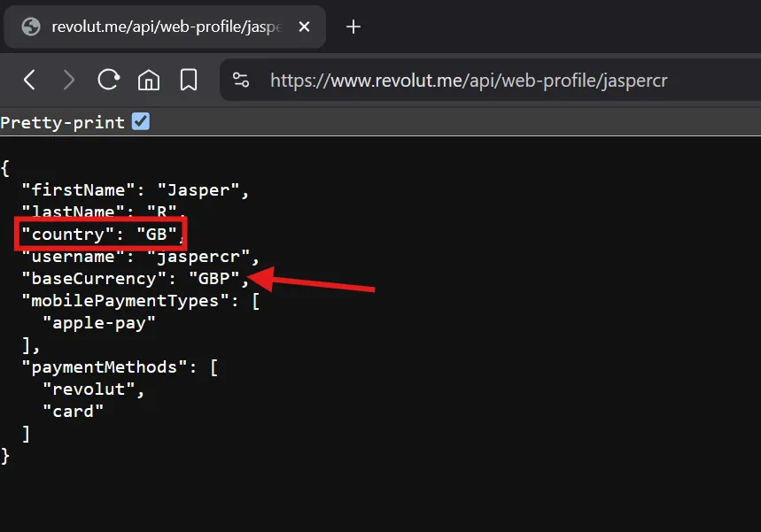The height and width of the screenshot is (532, 761).
Task: Click the globe favicon on the tab
Action: [31, 27]
